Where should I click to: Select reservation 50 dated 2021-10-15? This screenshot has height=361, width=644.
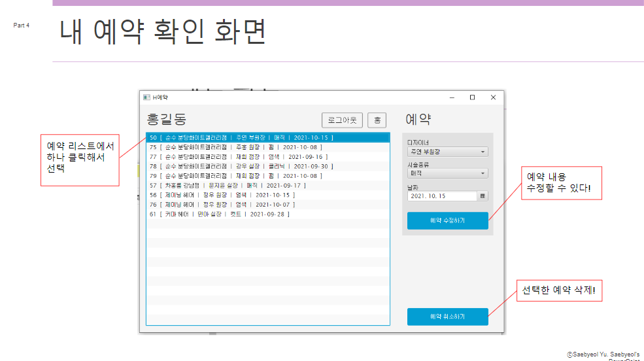pos(242,138)
